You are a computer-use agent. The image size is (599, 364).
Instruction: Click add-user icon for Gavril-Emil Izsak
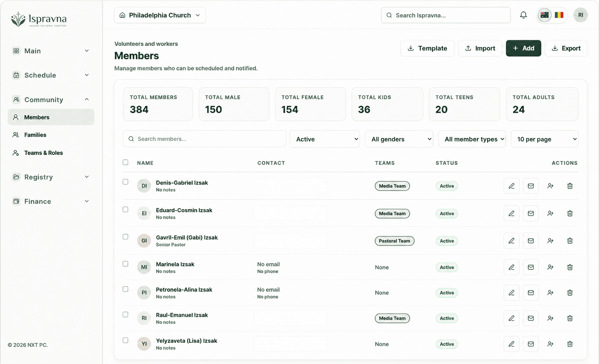point(550,241)
